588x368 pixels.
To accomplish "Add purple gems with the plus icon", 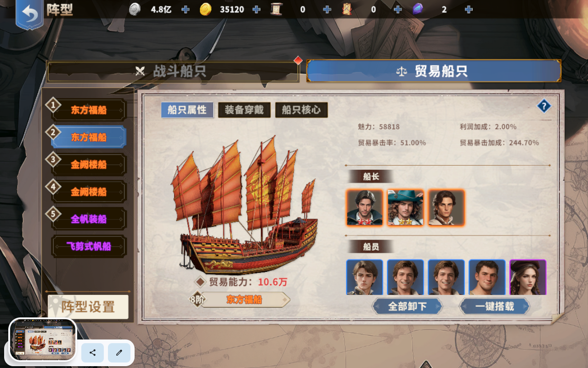I will click(469, 9).
